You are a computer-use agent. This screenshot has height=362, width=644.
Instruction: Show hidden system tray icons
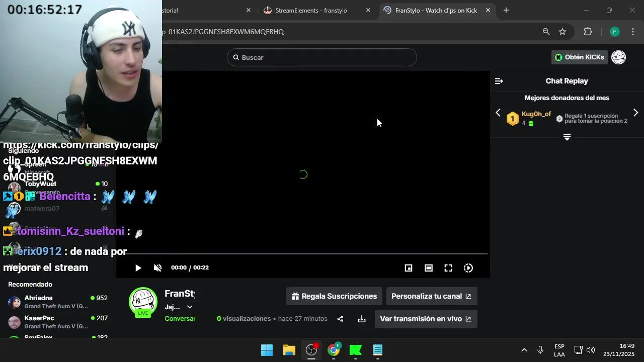524,350
